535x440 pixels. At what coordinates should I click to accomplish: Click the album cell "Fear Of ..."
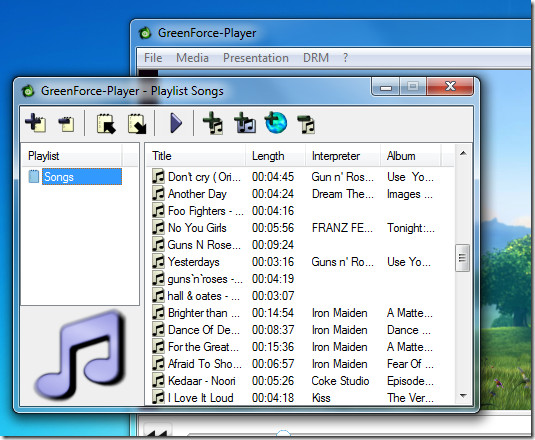[410, 364]
